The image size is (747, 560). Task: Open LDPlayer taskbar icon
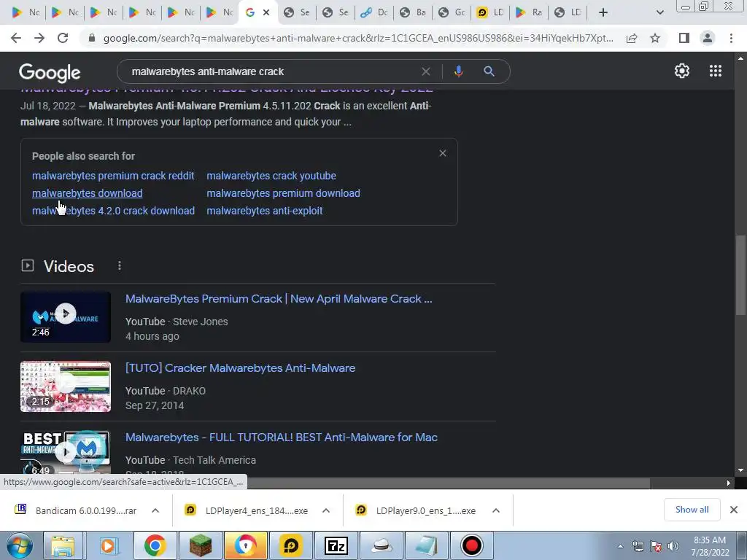click(290, 545)
